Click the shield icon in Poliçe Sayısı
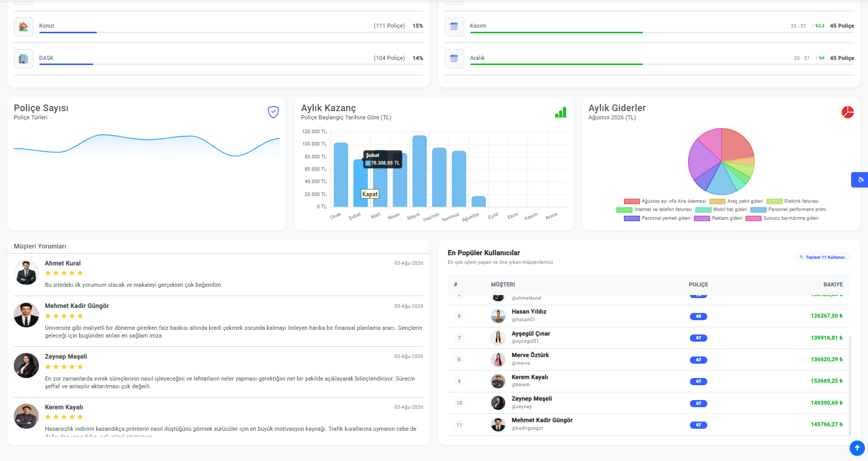Viewport: 868px width, 461px height. 273,112
